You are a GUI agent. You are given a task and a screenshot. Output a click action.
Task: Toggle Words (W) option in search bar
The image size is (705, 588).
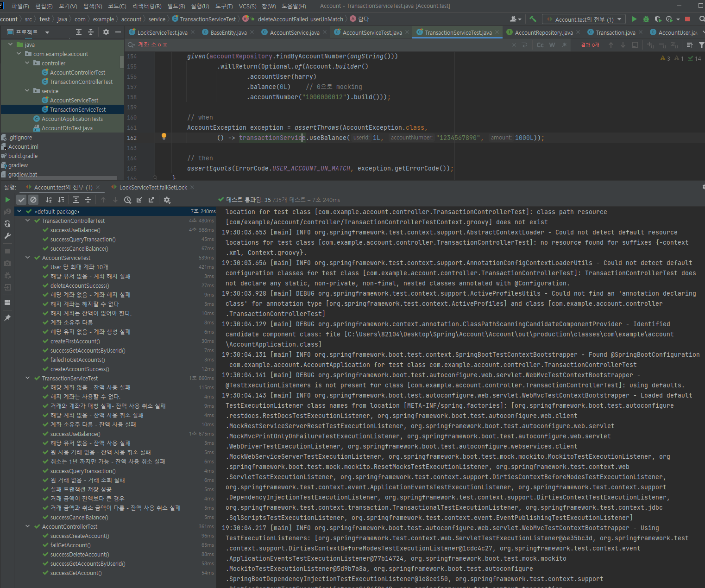click(552, 45)
